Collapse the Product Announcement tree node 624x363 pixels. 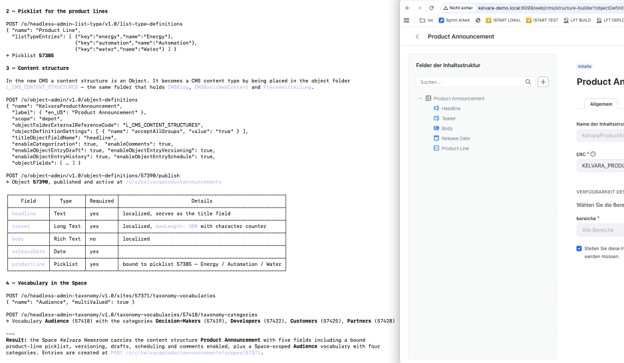(420, 98)
